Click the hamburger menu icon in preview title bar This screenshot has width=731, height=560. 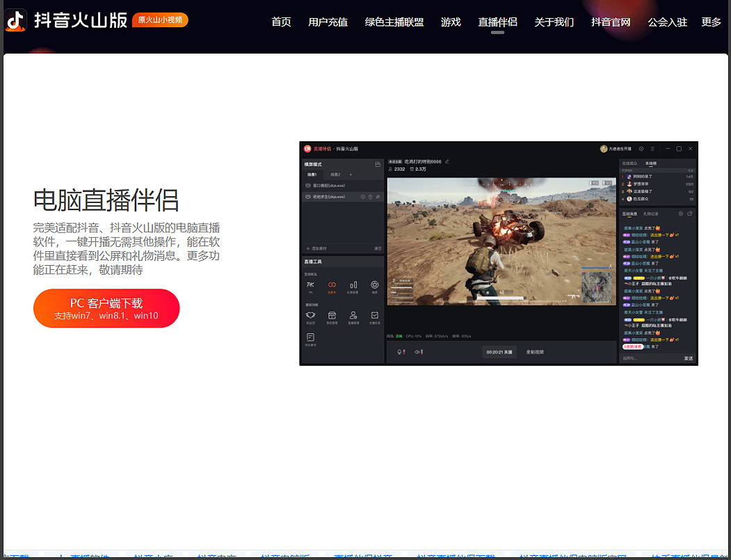pos(652,149)
